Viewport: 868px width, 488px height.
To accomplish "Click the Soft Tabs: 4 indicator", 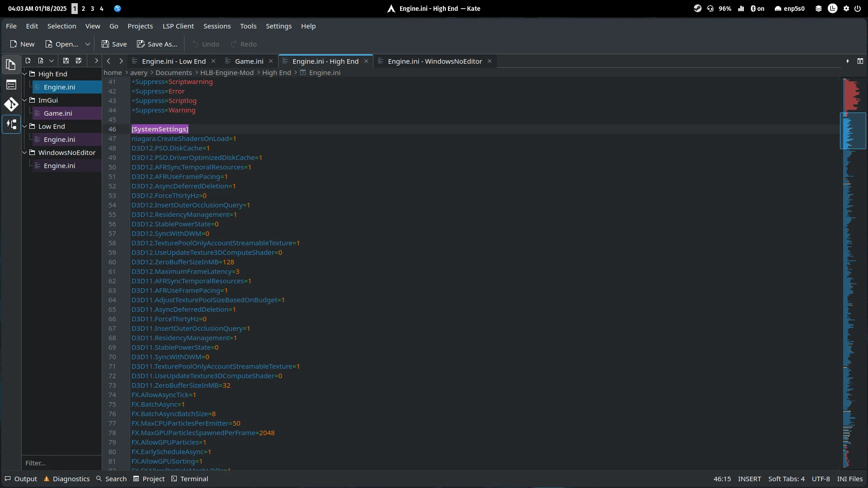I will point(786,479).
